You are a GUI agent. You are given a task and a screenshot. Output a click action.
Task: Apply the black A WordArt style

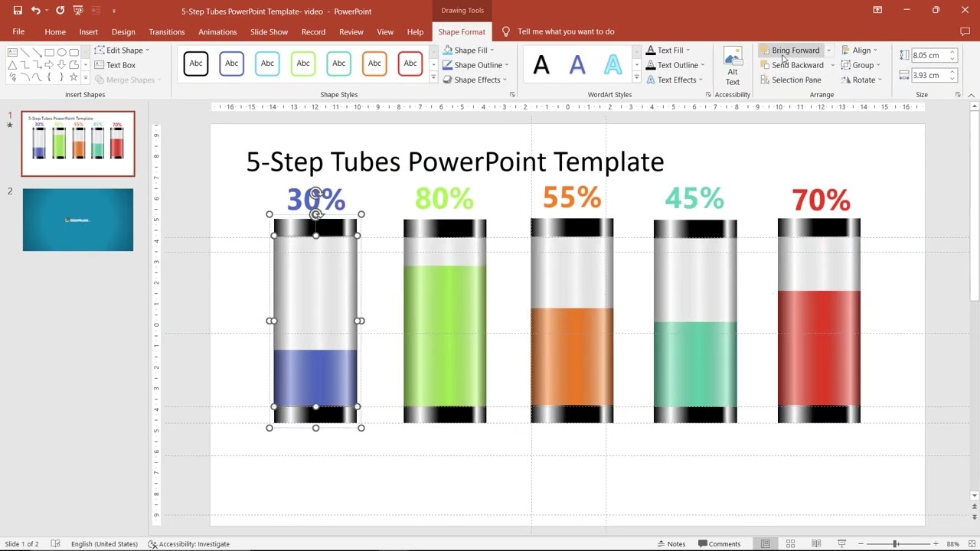coord(541,65)
